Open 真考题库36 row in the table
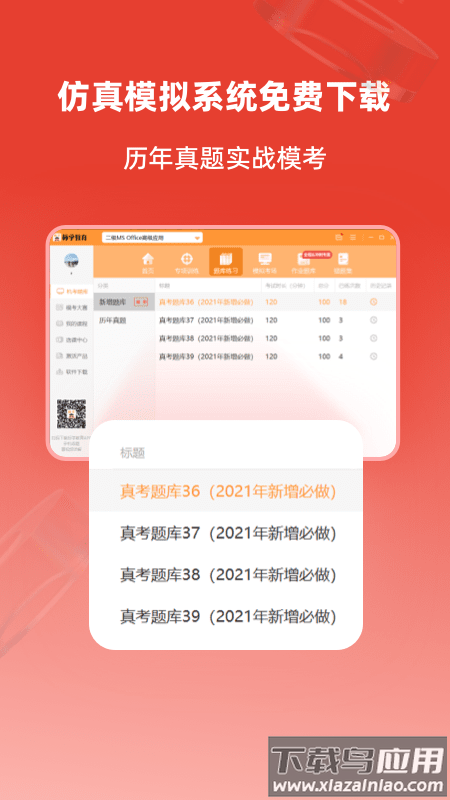The image size is (450, 800). (276, 302)
